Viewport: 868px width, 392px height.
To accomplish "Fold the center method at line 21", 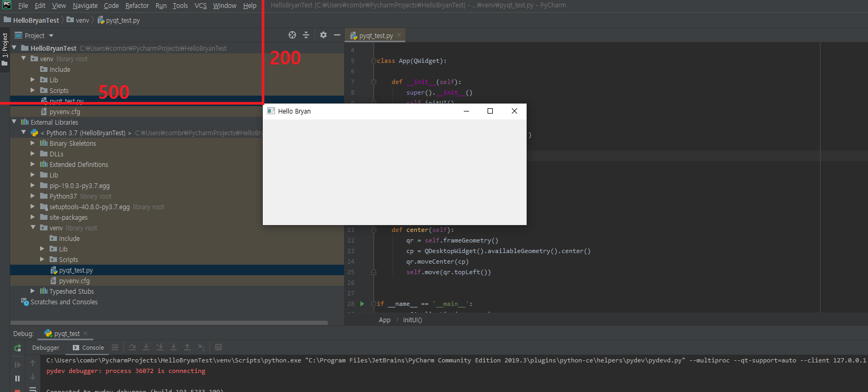I will [x=374, y=230].
